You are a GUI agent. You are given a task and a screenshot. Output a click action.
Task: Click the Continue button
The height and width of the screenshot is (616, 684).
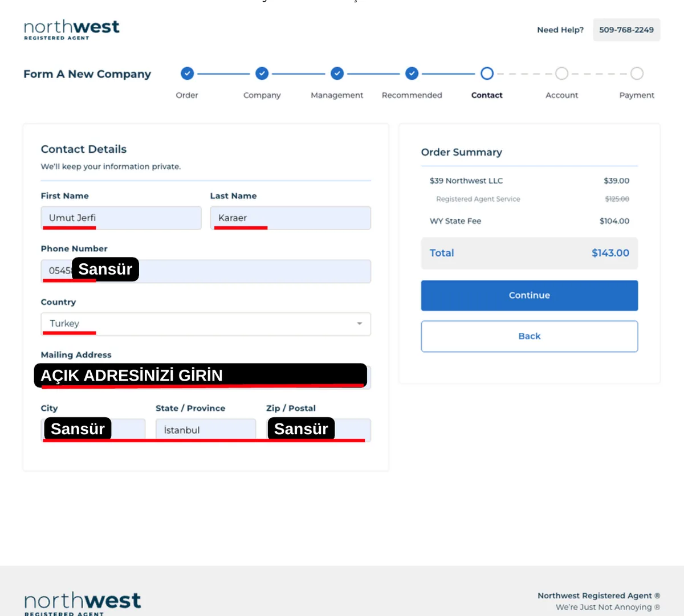529,295
